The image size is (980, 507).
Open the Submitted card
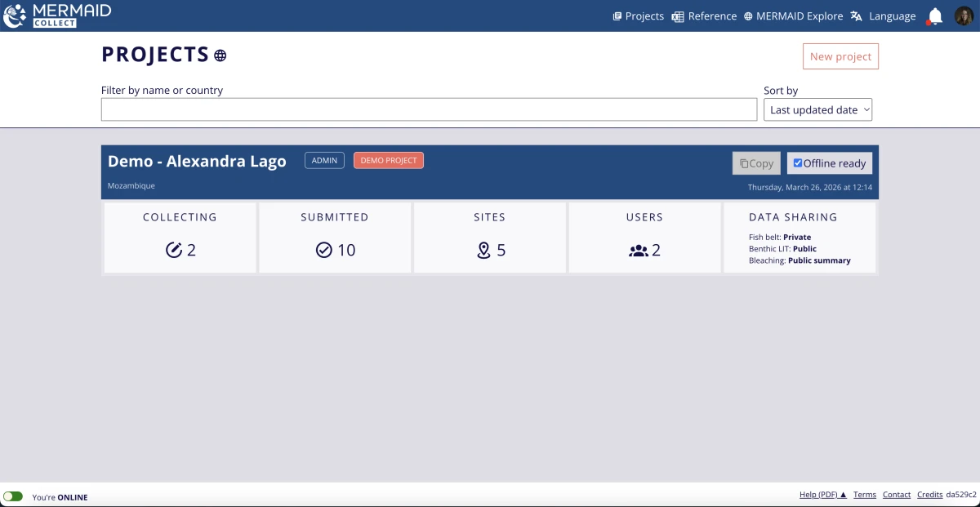(x=335, y=238)
